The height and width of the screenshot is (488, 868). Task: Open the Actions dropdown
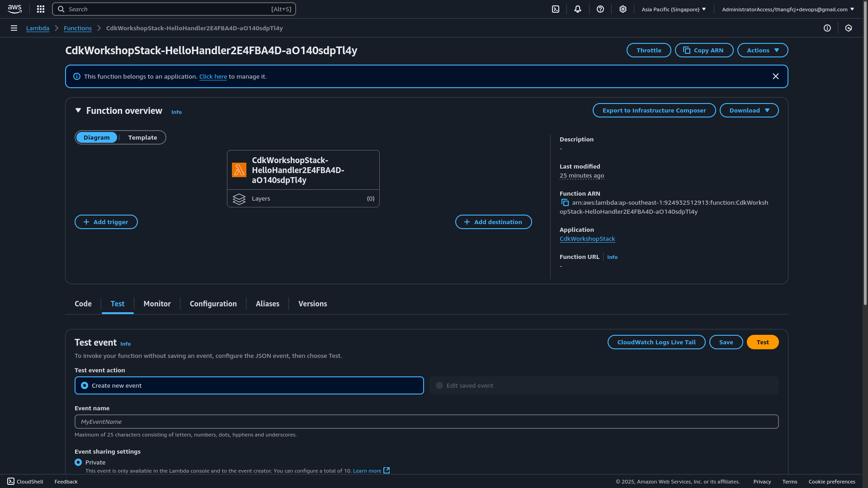tap(763, 50)
